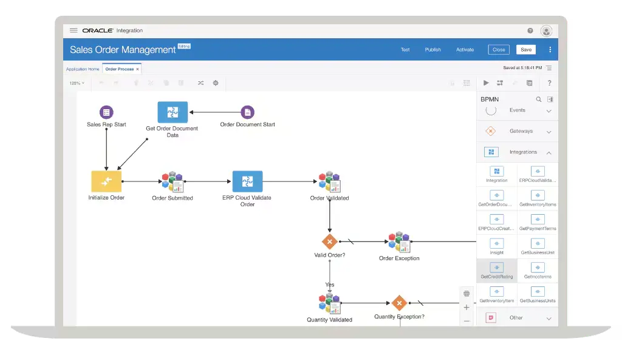Open the process settings gear icon
This screenshot has height=364, width=622.
(x=216, y=83)
